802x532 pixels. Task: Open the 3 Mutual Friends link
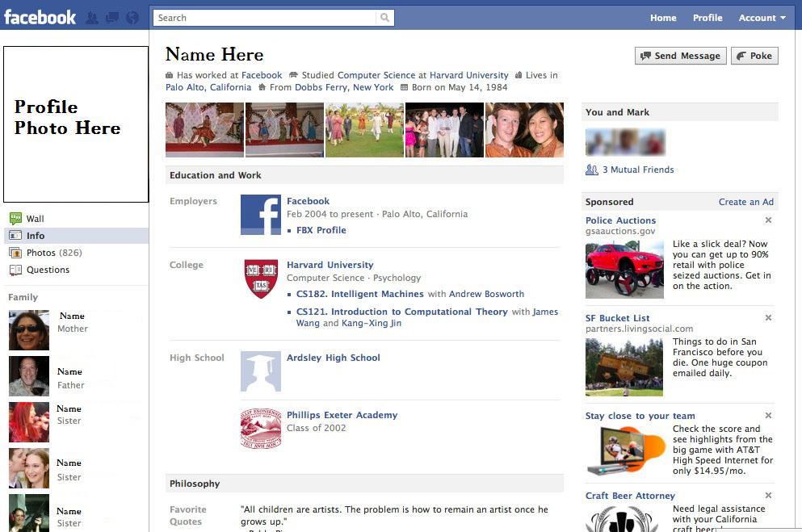(638, 170)
